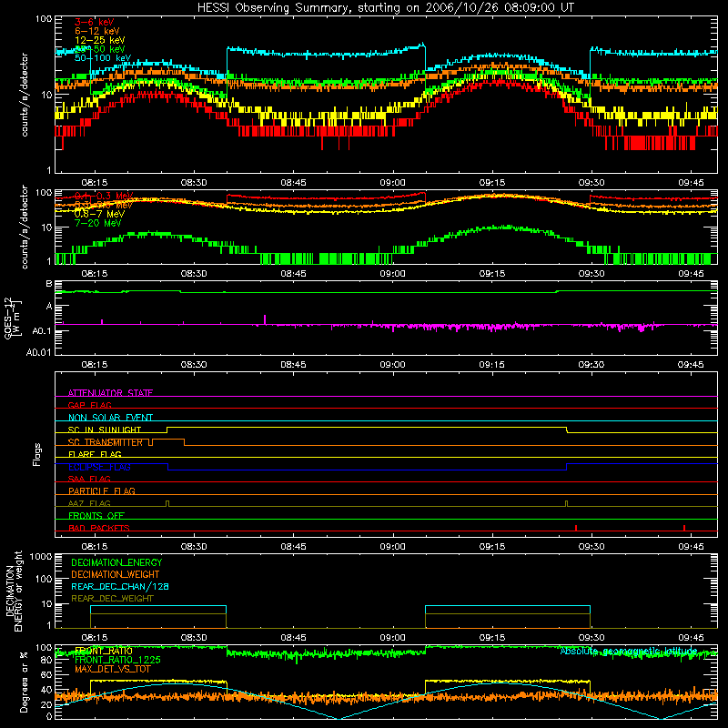
Task: Click the yellow FRONT_RATIO legend label
Action: 104,651
